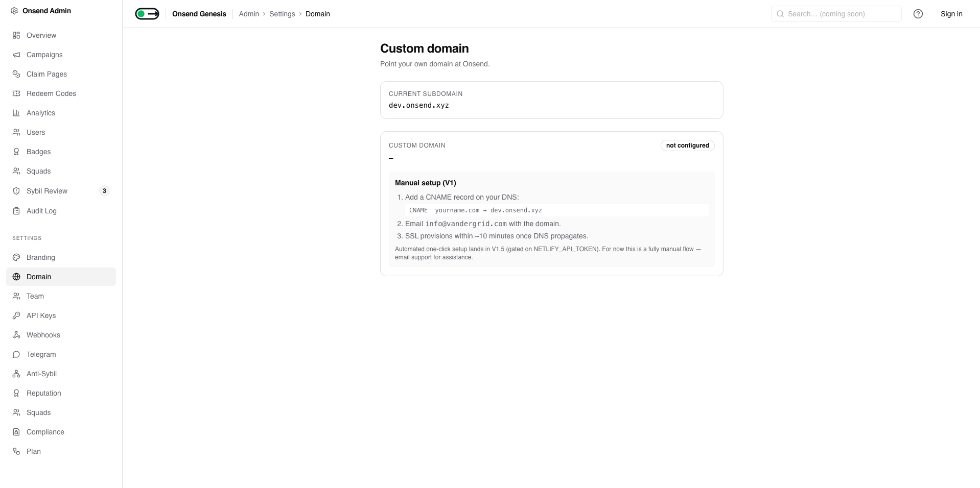Click the Compliance document lock icon
Screen dimensions: 980x488
click(x=16, y=432)
